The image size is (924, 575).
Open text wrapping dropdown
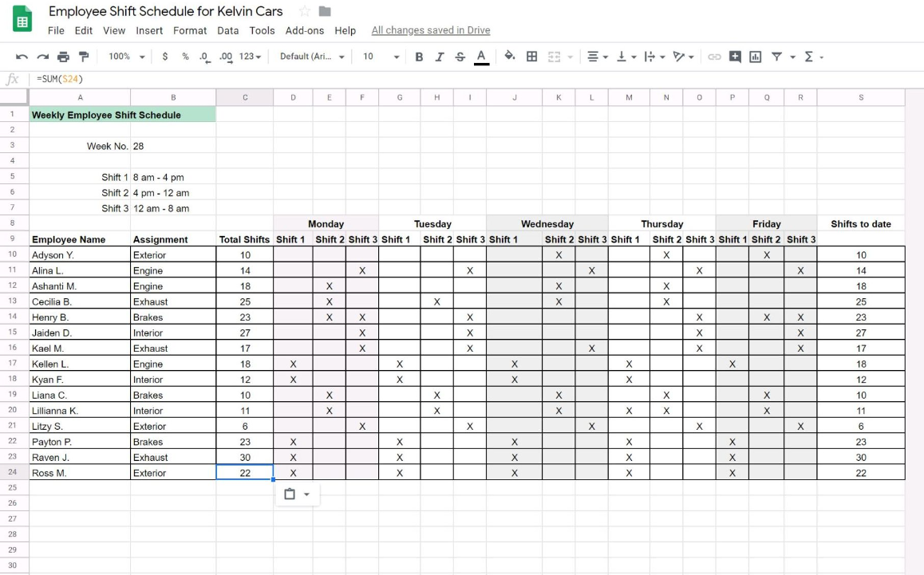pyautogui.click(x=654, y=57)
